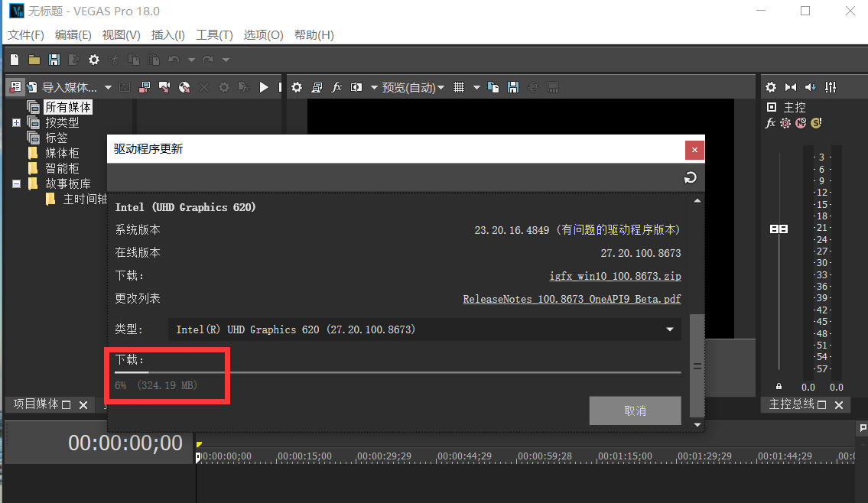868x503 pixels.
Task: Open master fx icon under 主控
Action: coord(770,123)
